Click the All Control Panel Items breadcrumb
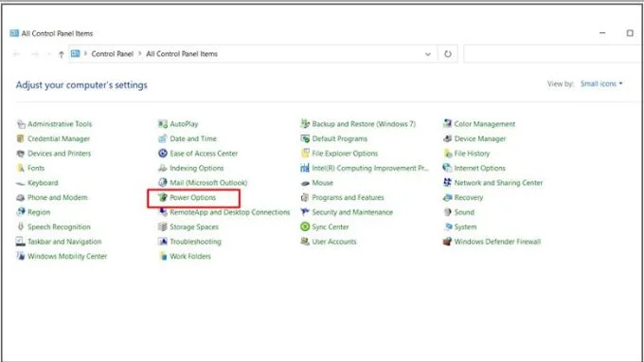This screenshot has width=644, height=362. (x=182, y=54)
